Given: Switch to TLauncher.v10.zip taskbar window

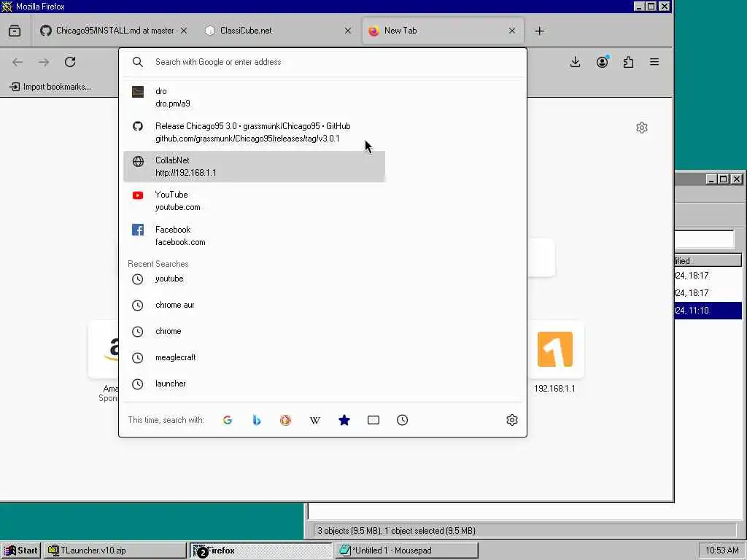Looking at the screenshot, I should click(115, 550).
